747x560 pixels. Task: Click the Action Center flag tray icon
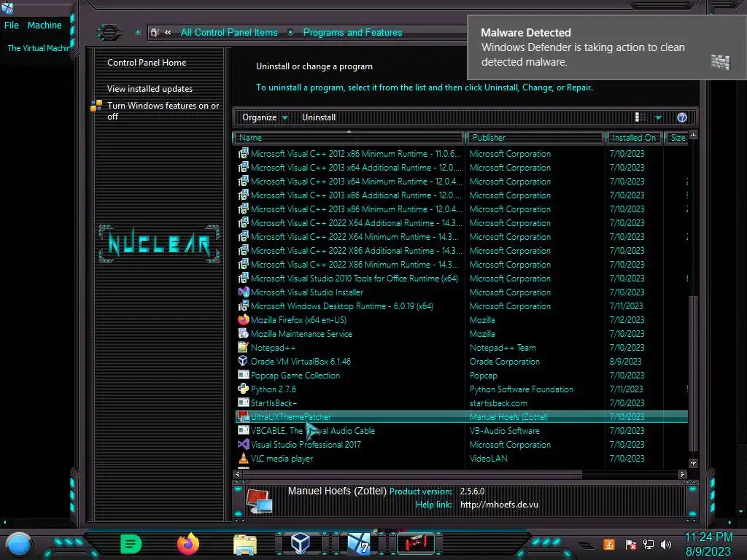630,544
